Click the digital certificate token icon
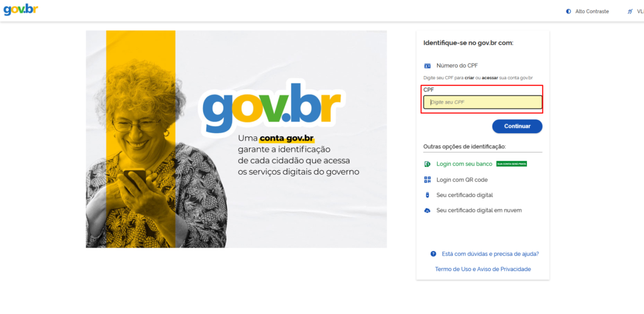 [x=427, y=195]
